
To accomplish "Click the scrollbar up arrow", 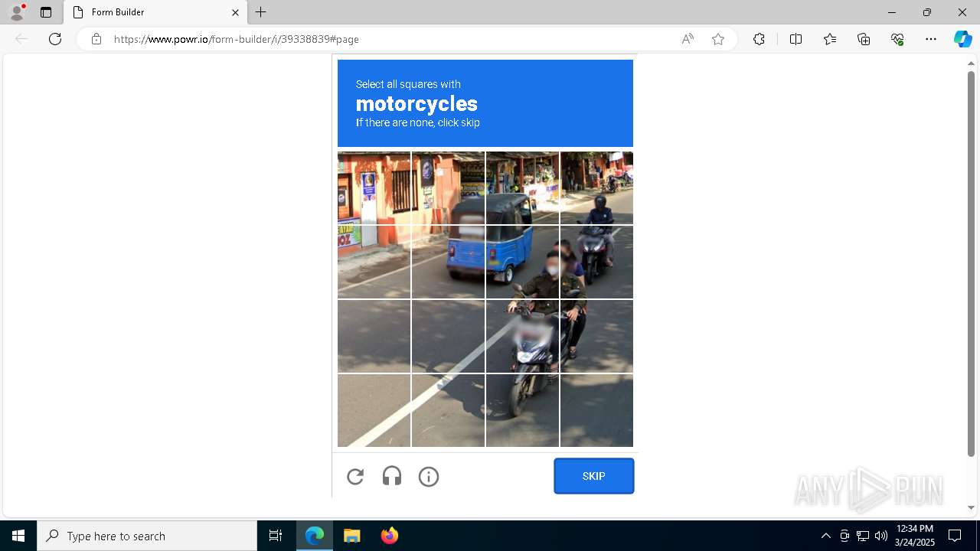I will pos(971,63).
